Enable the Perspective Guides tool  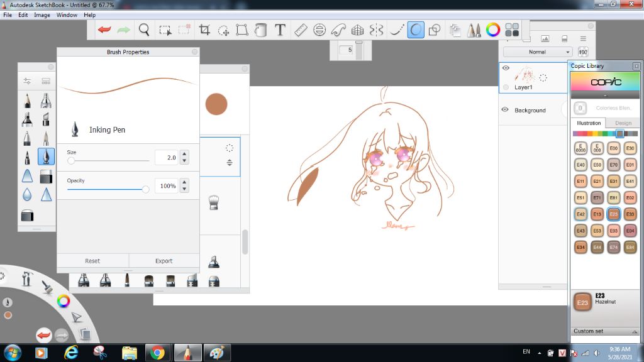click(357, 30)
